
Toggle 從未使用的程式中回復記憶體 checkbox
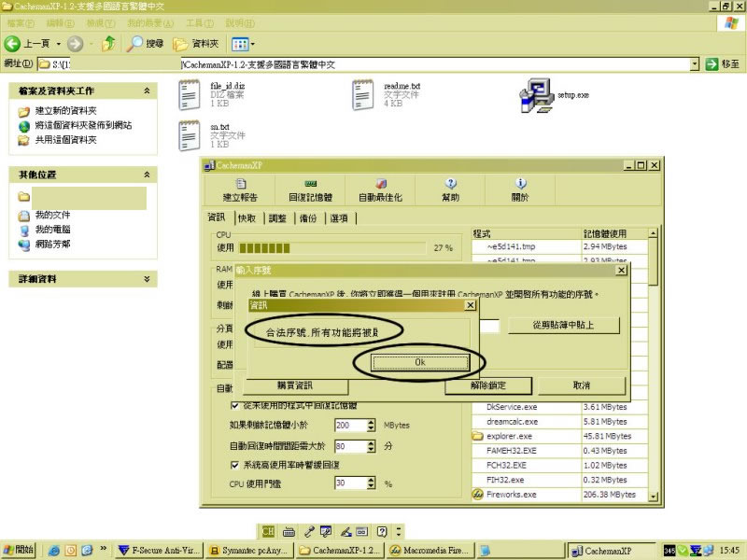(x=234, y=405)
